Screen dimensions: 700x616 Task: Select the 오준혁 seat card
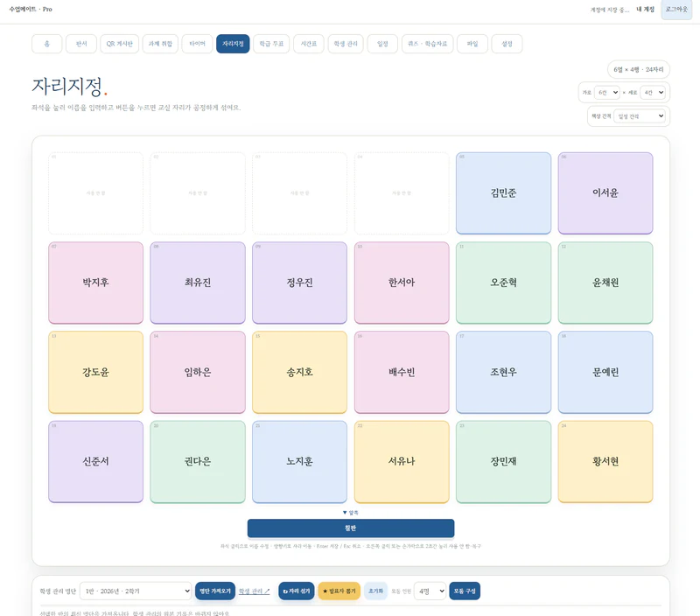click(x=504, y=283)
